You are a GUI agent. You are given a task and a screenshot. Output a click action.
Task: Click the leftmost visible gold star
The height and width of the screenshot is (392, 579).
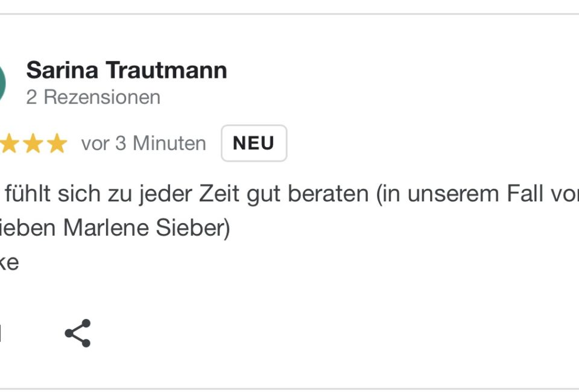click(10, 144)
